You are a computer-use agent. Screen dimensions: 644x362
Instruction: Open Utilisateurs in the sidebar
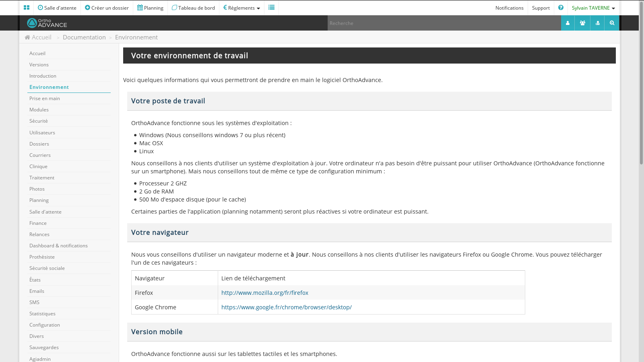[x=69, y=133]
